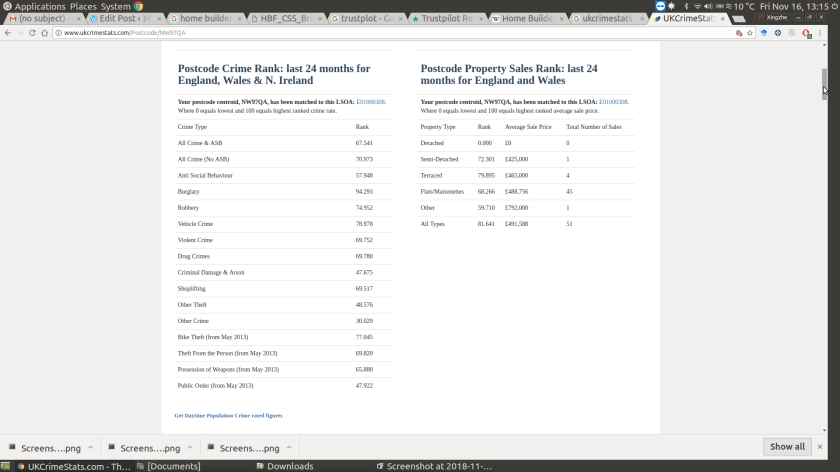Click Show all downloads button
This screenshot has width=840, height=472.
[787, 446]
